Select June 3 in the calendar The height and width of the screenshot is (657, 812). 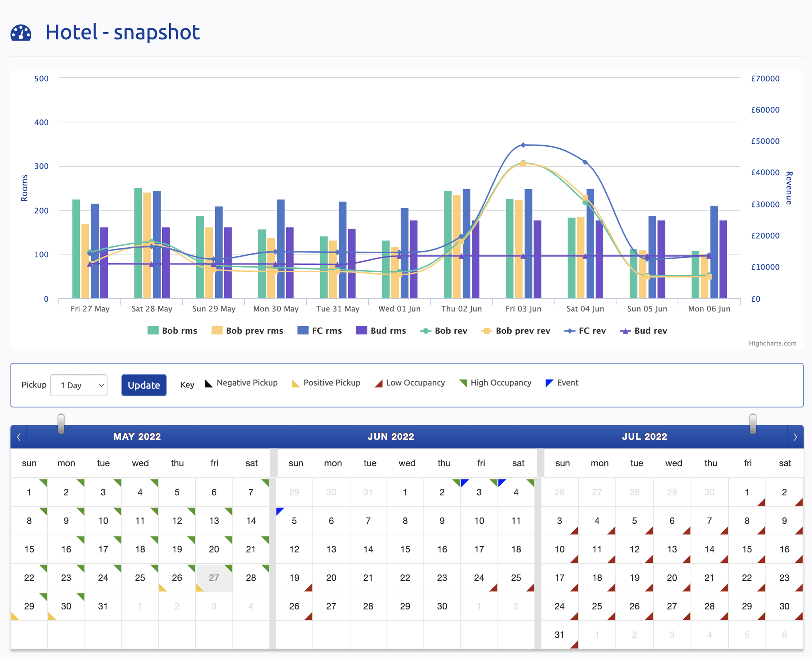pyautogui.click(x=479, y=492)
